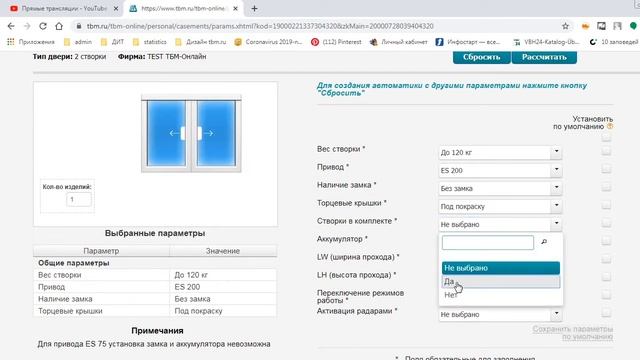Click the dropdown search input field
Screen dimensions: 640x360
pyautogui.click(x=488, y=242)
